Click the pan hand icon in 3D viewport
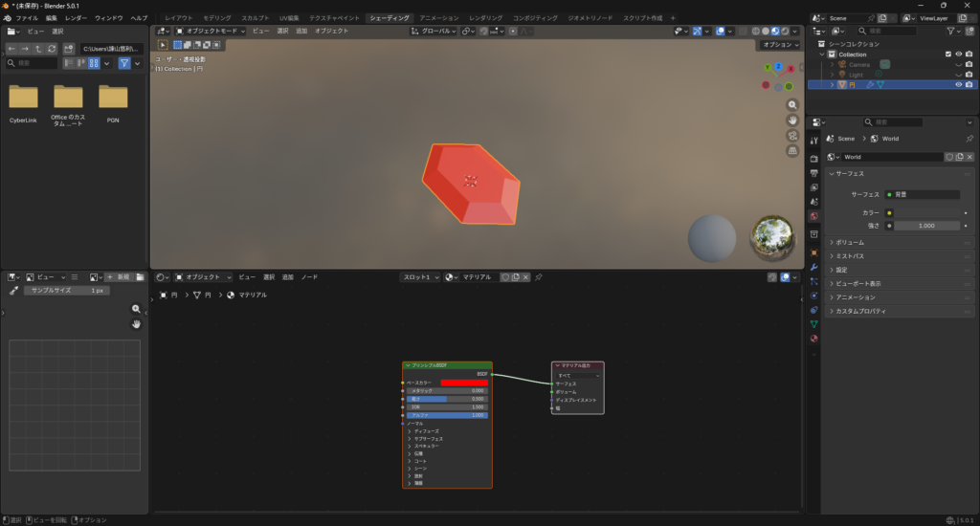The height and width of the screenshot is (526, 980). click(x=792, y=121)
